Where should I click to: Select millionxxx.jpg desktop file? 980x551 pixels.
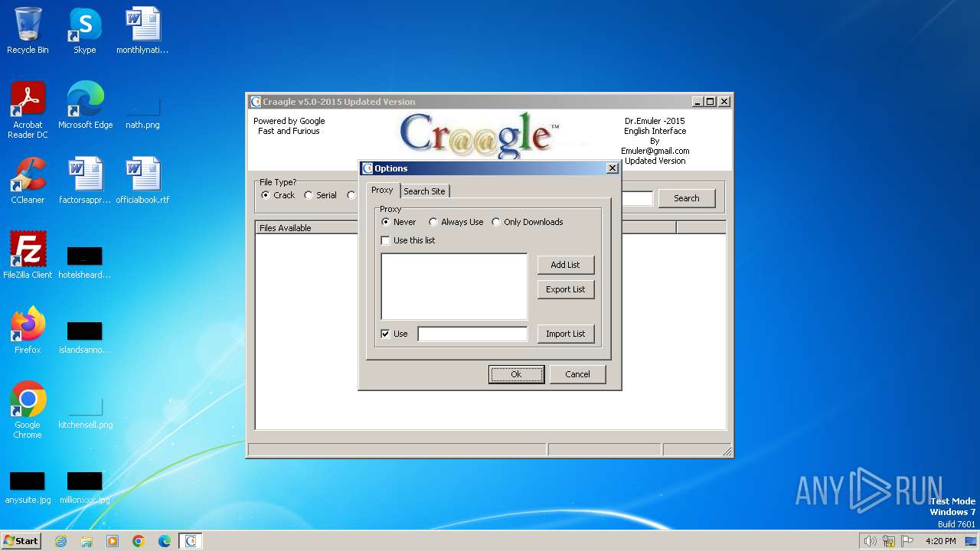point(85,487)
